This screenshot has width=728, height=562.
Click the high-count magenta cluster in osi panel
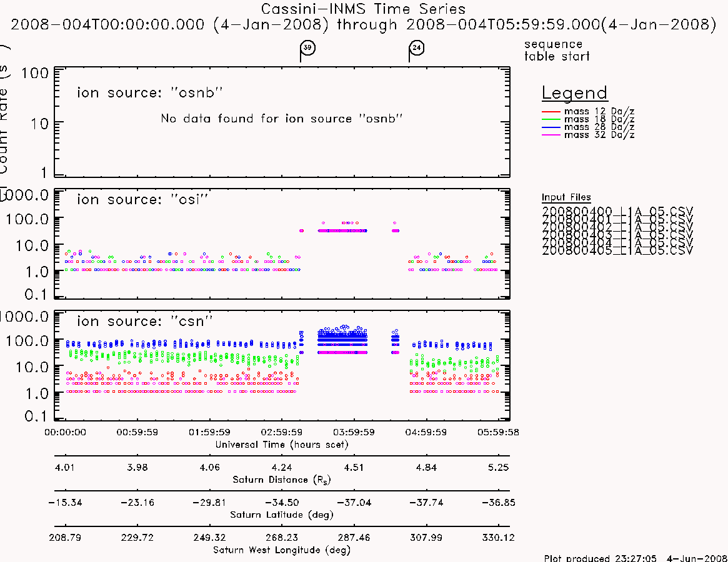[342, 230]
